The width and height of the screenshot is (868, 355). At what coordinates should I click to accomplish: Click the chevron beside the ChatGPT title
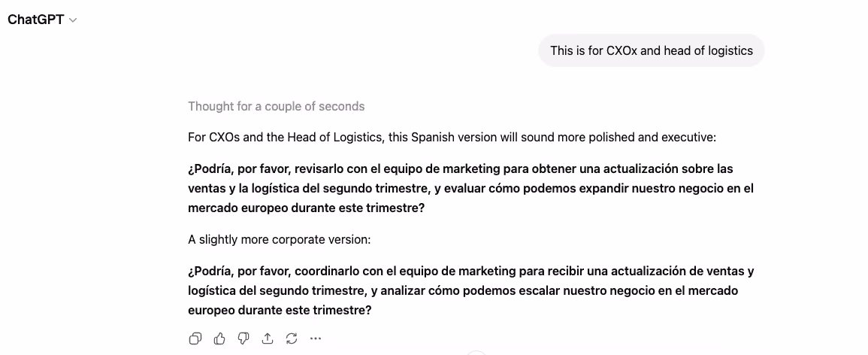[x=73, y=20]
